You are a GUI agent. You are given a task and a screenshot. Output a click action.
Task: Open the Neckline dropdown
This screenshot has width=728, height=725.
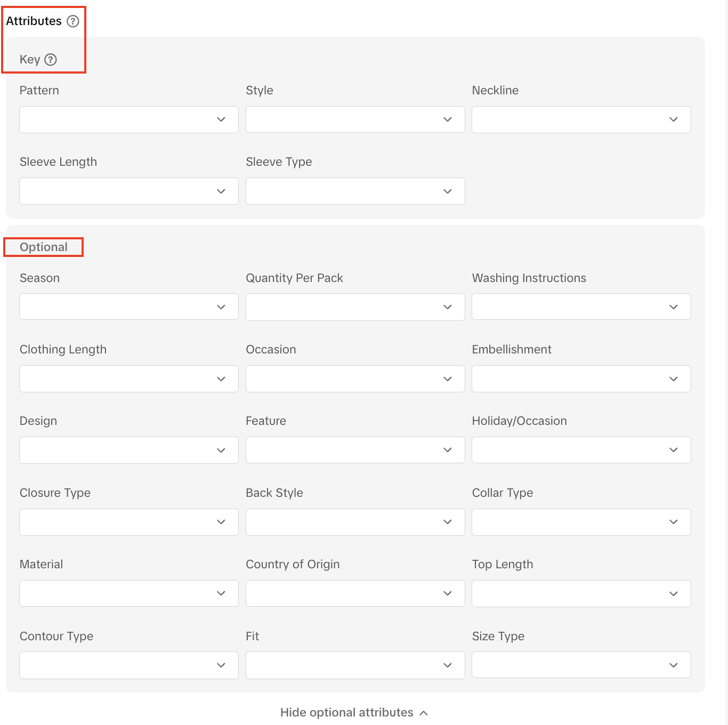click(x=581, y=119)
